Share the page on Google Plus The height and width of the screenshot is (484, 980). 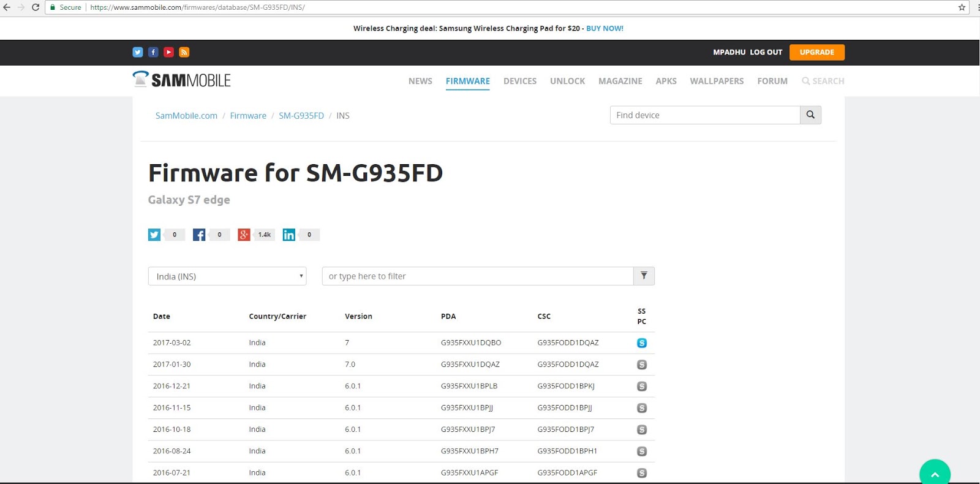pos(244,235)
